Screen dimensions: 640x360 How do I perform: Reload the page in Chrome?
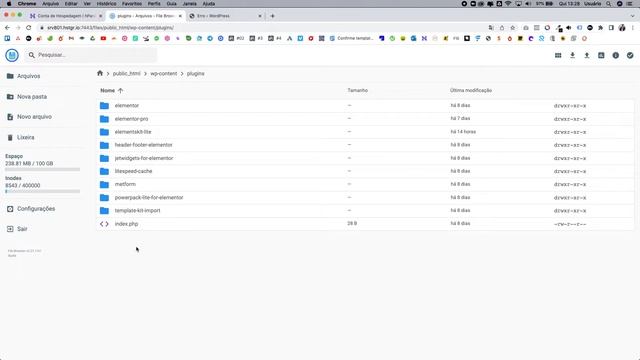tap(29, 28)
